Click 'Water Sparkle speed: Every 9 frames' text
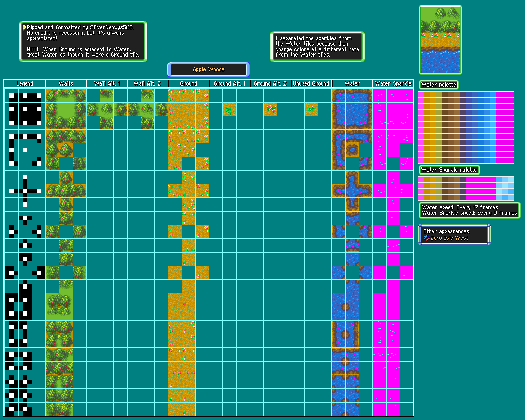The image size is (525, 420). (469, 213)
